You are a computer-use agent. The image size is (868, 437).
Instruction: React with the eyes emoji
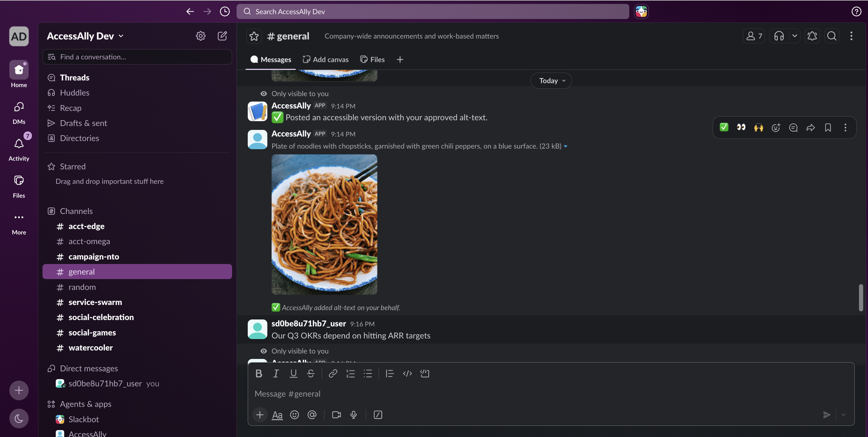741,127
